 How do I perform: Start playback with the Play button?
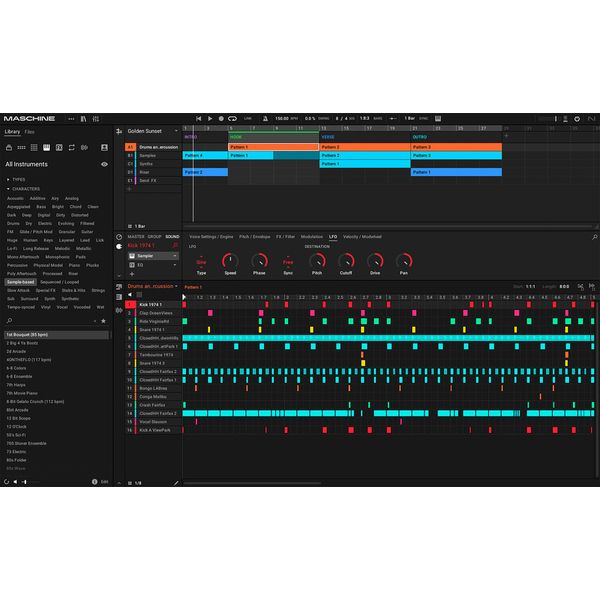(210, 119)
